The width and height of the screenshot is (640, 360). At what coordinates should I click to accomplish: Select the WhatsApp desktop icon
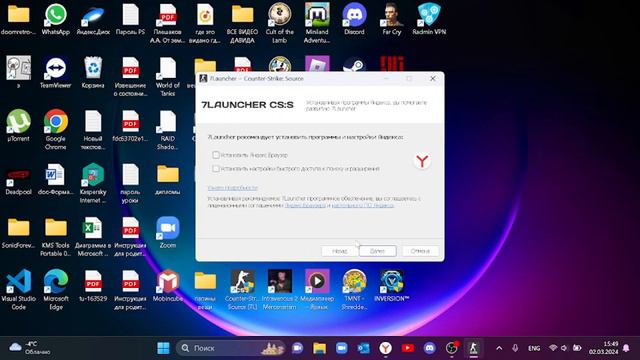click(x=56, y=19)
